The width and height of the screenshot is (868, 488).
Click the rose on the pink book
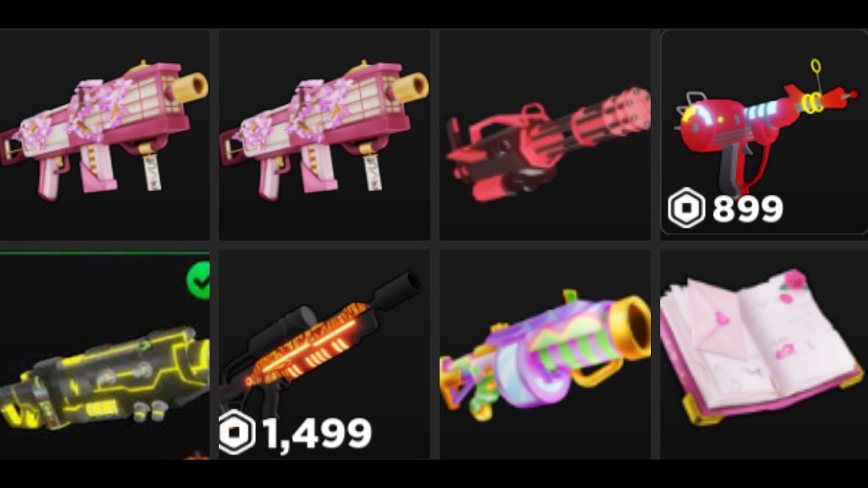[x=795, y=280]
